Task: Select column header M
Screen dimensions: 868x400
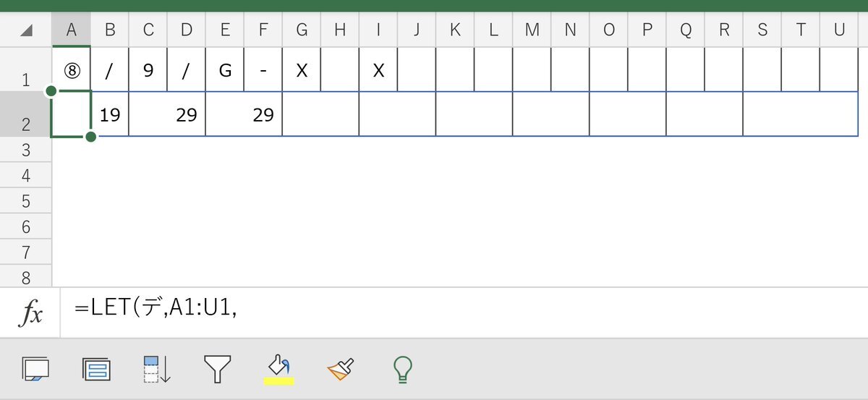Action: pyautogui.click(x=532, y=30)
